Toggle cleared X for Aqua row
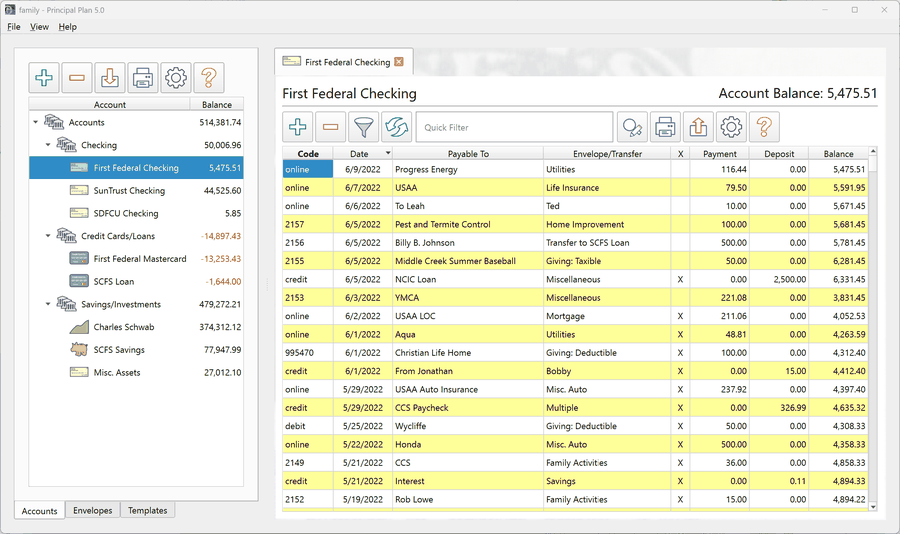 click(680, 335)
